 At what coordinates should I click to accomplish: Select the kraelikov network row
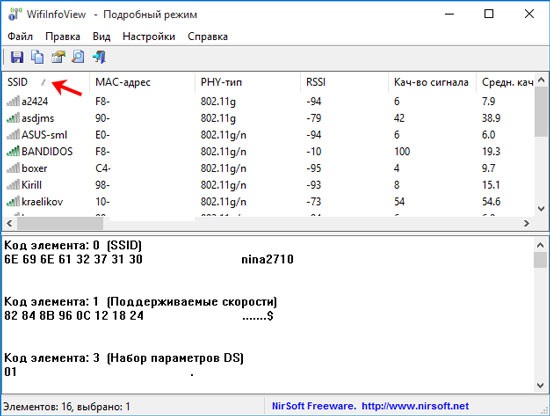click(269, 202)
